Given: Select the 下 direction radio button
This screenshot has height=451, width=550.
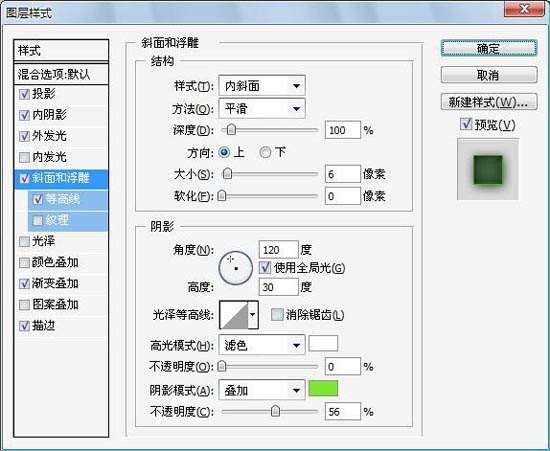Looking at the screenshot, I should point(266,152).
